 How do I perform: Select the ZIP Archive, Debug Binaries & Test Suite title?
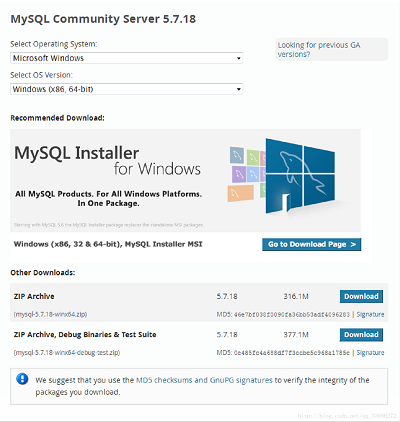85,335
